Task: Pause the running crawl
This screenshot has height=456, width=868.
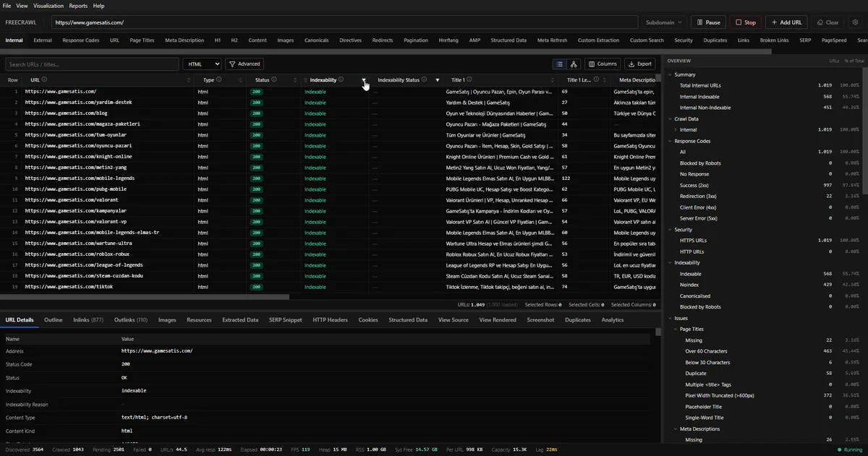Action: pos(708,22)
